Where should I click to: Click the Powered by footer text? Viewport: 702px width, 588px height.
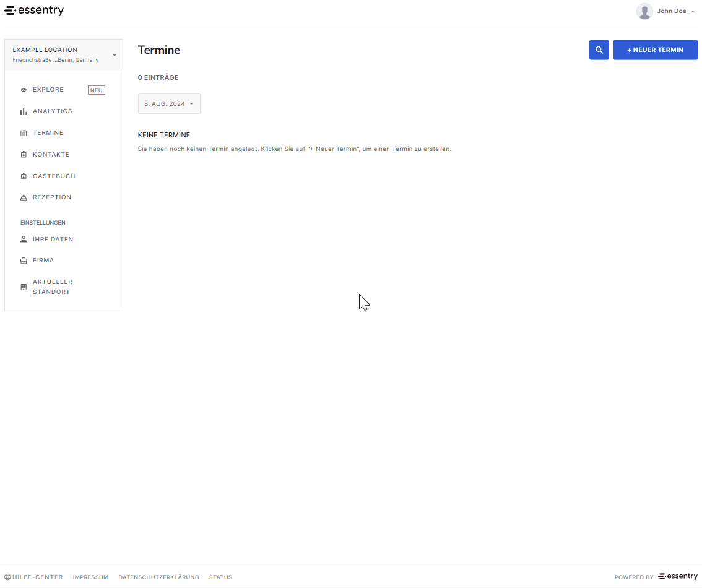634,577
